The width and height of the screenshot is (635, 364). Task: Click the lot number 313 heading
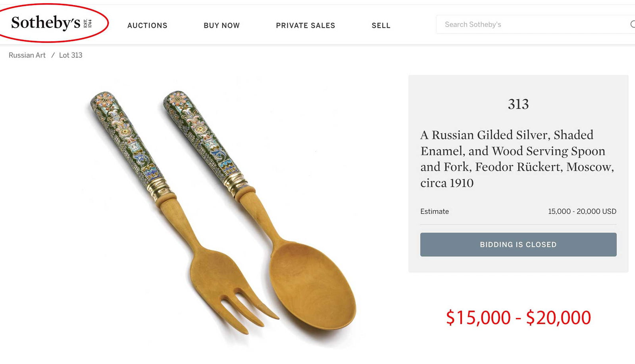(x=519, y=104)
